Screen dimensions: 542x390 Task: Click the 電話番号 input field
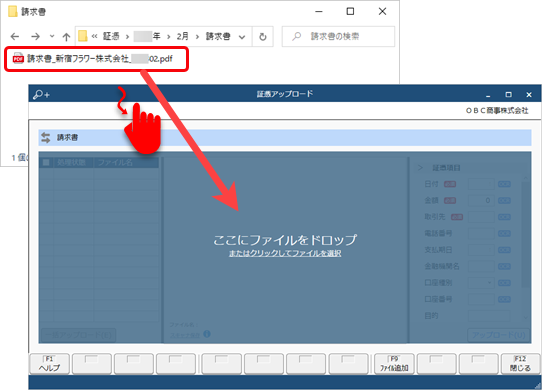click(x=482, y=233)
